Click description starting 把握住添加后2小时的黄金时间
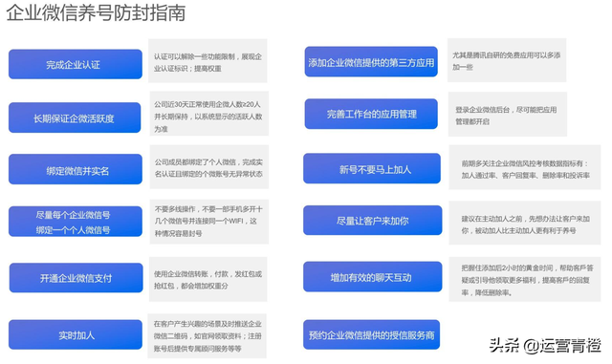This screenshot has height=364, width=612. [x=525, y=279]
